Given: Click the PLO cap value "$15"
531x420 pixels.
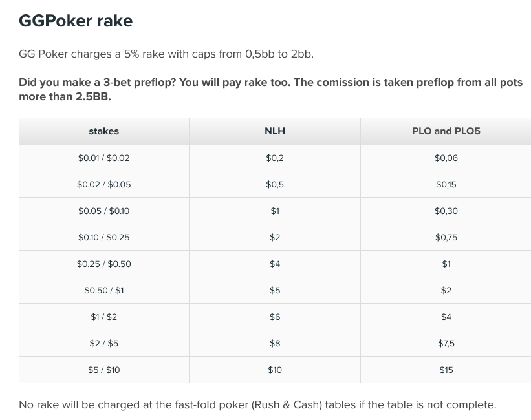Looking at the screenshot, I should (446, 370).
